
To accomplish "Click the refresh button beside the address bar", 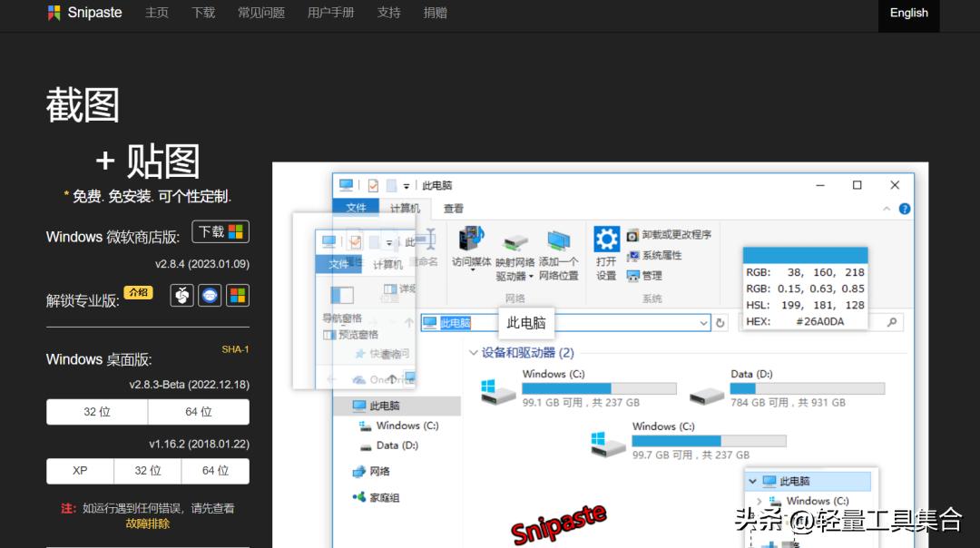I will coord(720,322).
